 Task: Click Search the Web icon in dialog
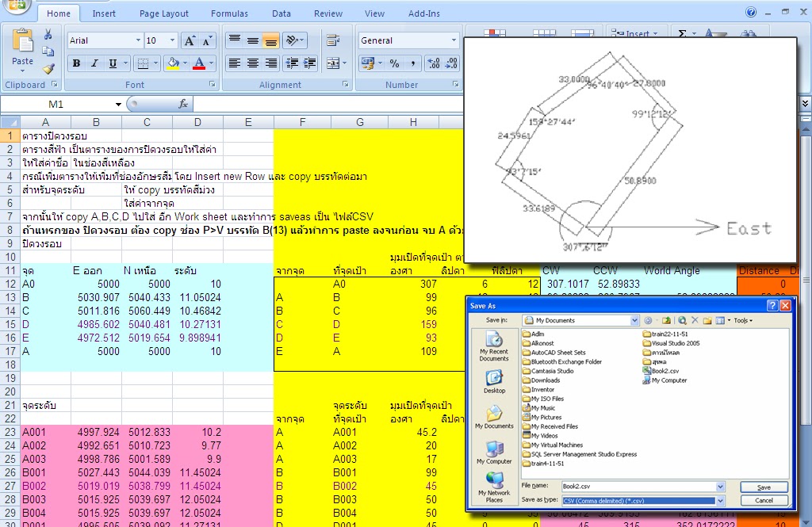pyautogui.click(x=682, y=320)
